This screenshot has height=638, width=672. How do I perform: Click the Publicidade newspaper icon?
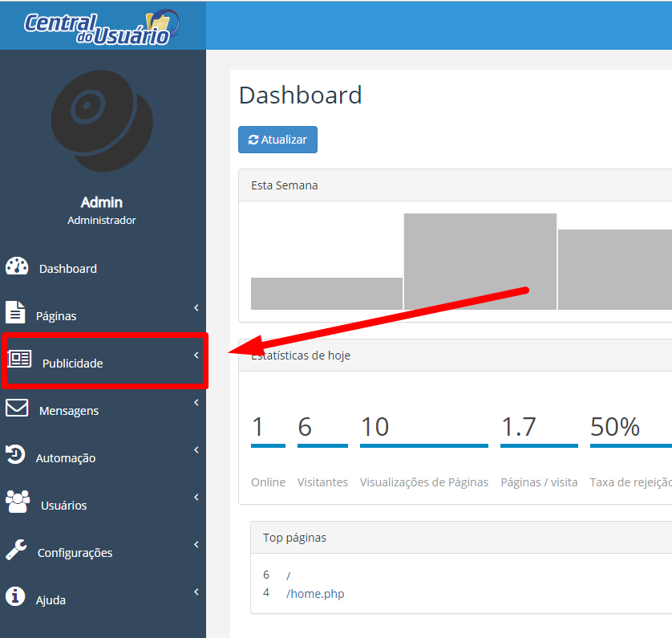point(19,360)
